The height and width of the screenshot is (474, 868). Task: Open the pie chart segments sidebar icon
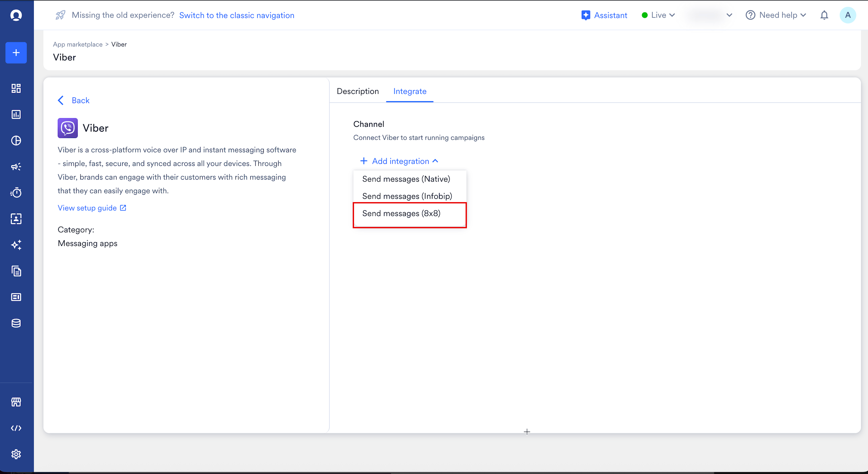[x=16, y=140]
